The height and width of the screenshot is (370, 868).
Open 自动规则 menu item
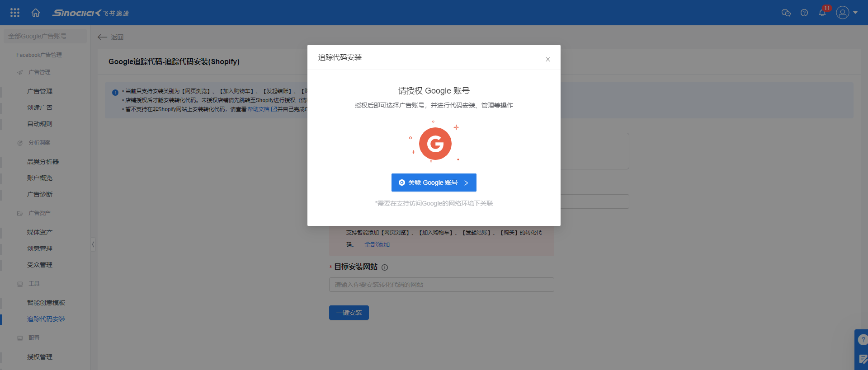pos(40,124)
